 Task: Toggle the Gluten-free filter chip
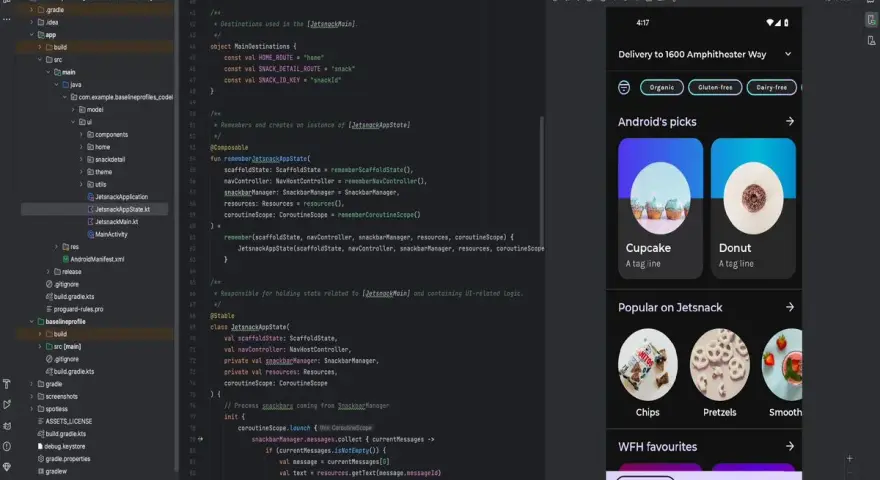coord(715,88)
